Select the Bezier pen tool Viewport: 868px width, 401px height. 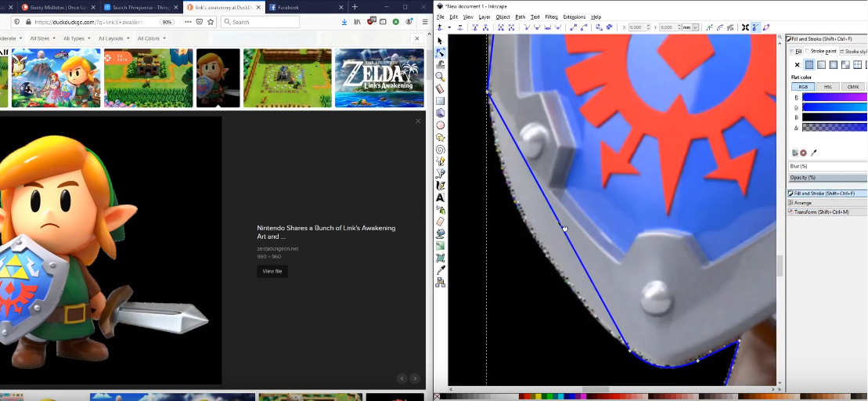click(x=440, y=173)
